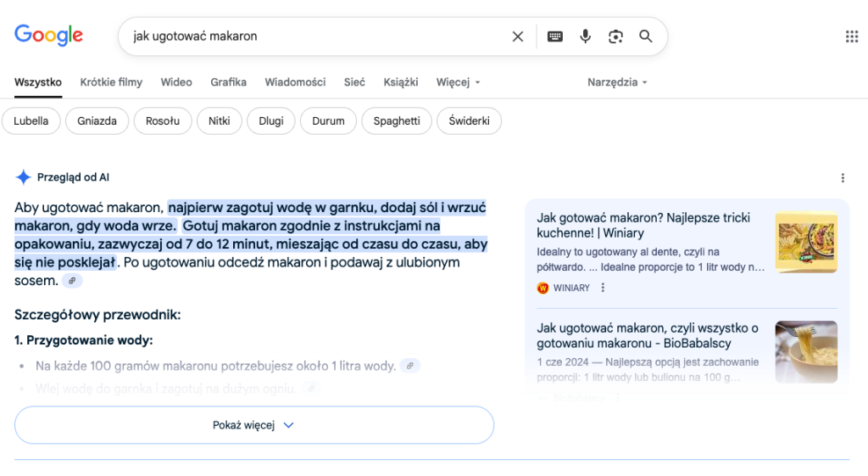Click the 'Przegląd od AI' label
This screenshot has height=476, width=868.
(x=73, y=177)
